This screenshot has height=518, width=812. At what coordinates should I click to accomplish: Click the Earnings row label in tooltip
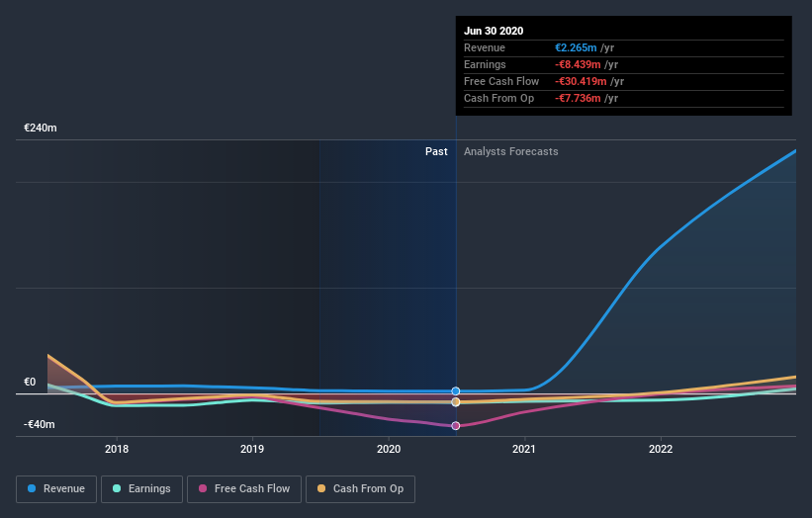(x=485, y=64)
